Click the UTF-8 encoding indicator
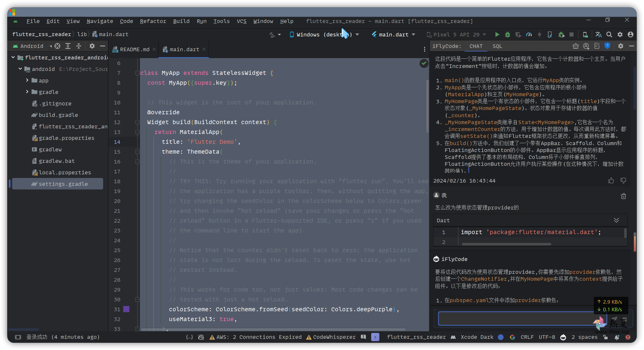 click(547, 337)
